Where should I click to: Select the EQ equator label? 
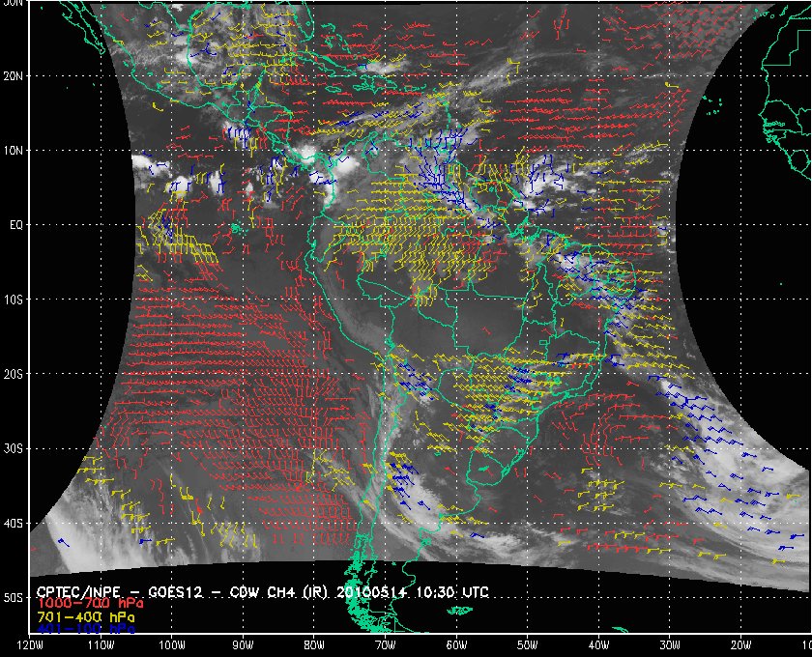16,225
